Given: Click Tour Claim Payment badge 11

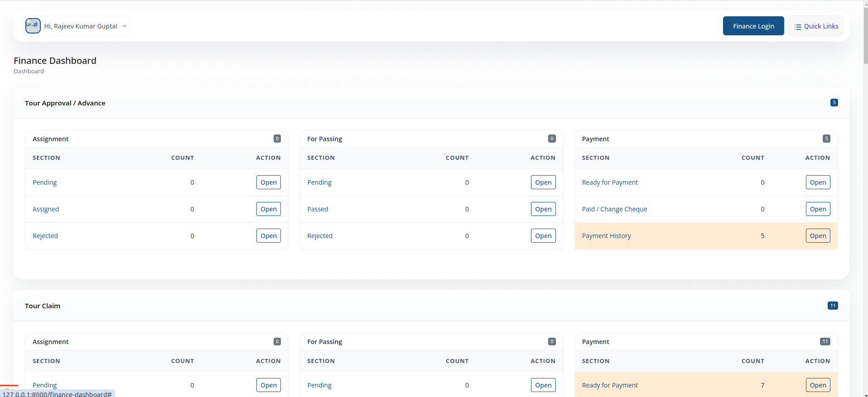Looking at the screenshot, I should [x=825, y=341].
